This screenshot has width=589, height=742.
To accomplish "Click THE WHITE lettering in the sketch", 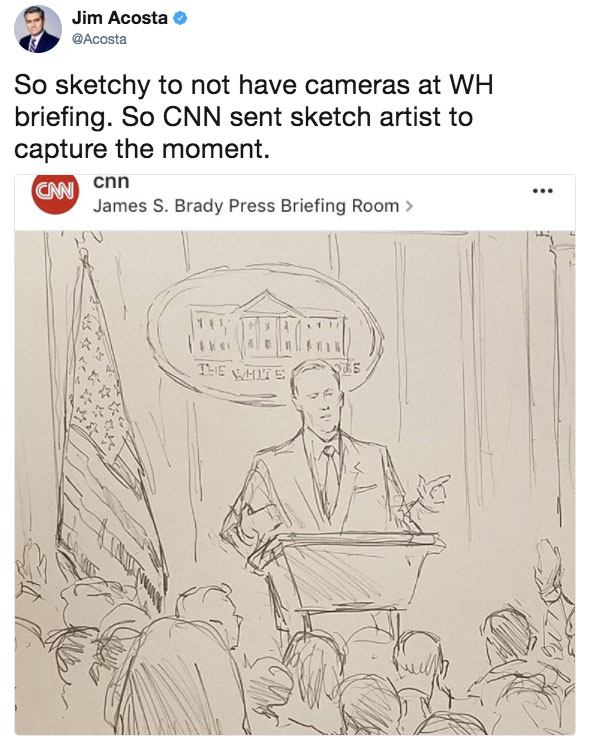I will click(x=241, y=371).
